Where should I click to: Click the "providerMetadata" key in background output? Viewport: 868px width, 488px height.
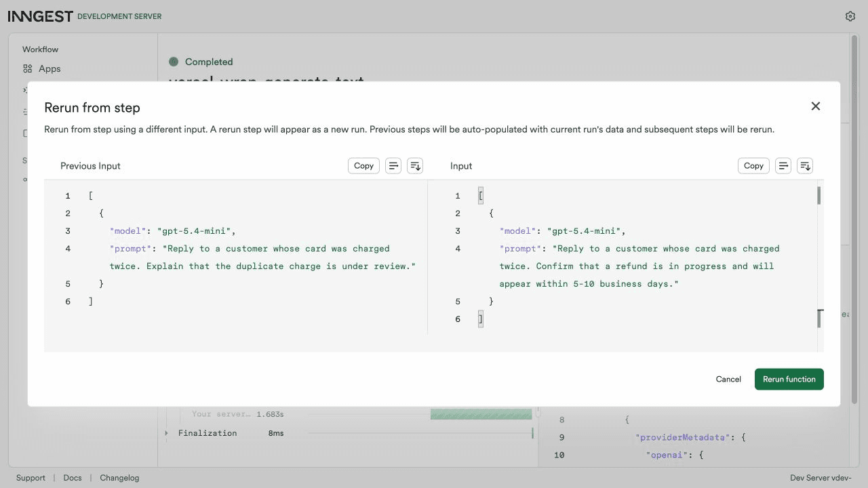(683, 438)
